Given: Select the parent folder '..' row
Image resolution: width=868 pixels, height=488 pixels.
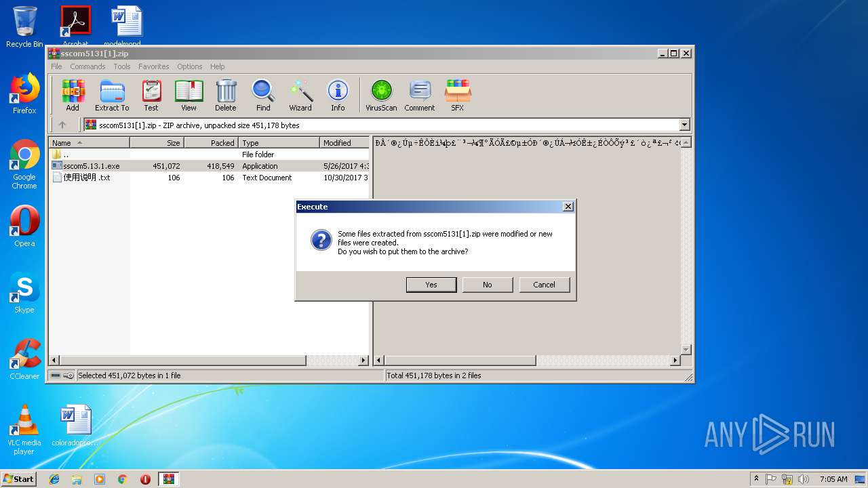Looking at the screenshot, I should [x=209, y=155].
